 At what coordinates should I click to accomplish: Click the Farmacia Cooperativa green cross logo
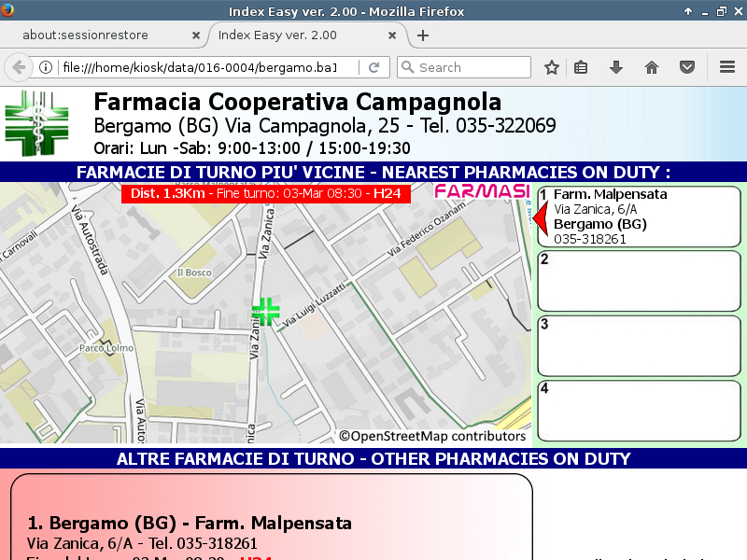pos(36,122)
